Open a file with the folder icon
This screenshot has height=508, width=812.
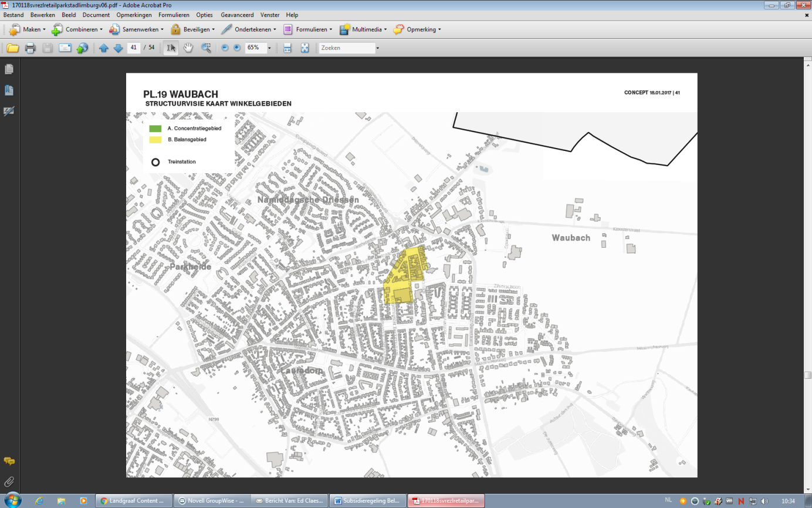13,48
